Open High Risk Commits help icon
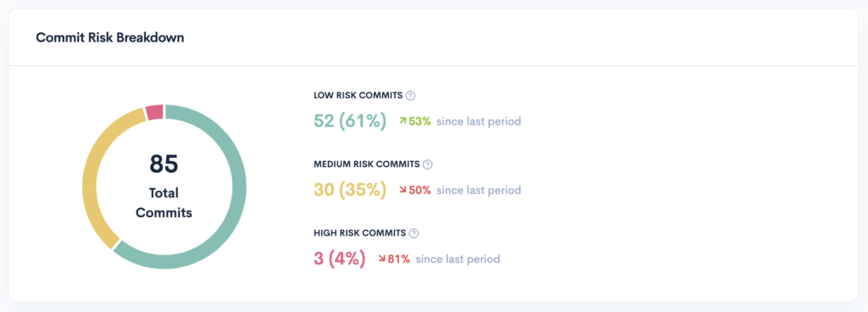The image size is (868, 312). point(414,233)
